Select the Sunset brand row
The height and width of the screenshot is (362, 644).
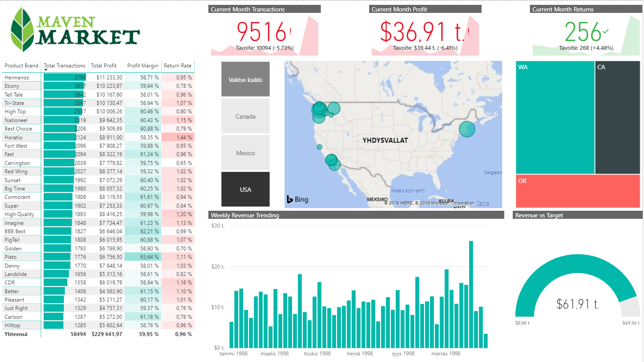[x=98, y=180]
